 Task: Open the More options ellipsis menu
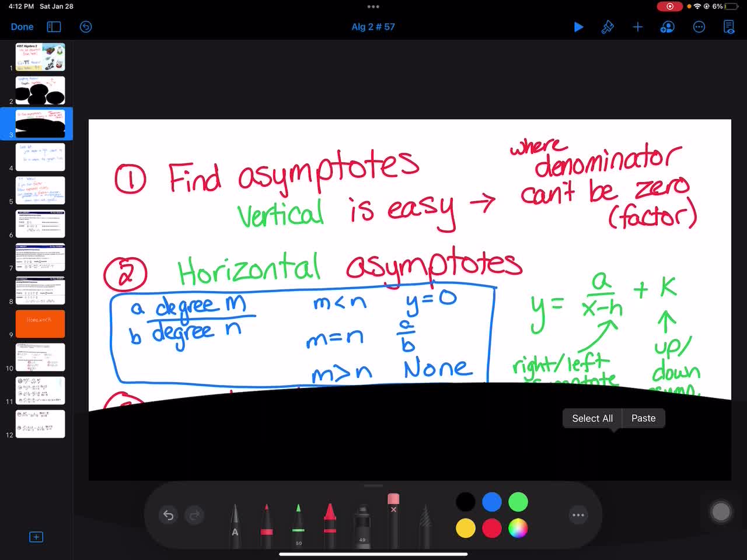coord(699,27)
